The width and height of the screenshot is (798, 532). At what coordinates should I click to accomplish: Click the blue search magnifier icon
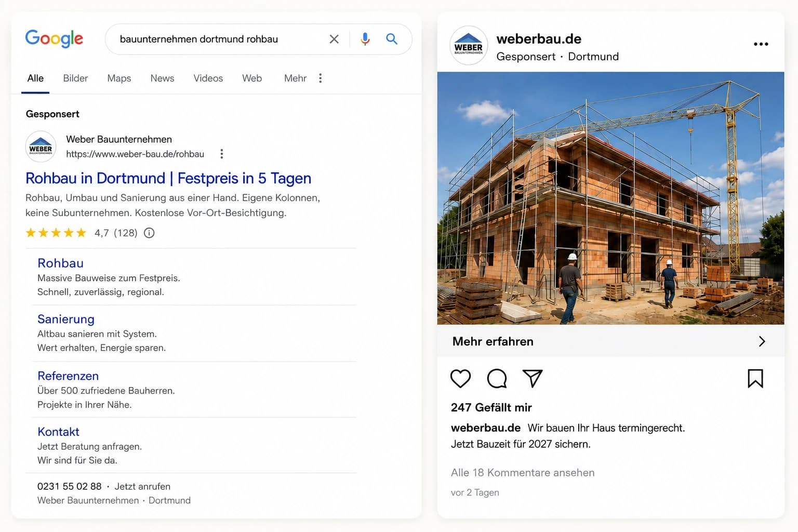(x=392, y=39)
